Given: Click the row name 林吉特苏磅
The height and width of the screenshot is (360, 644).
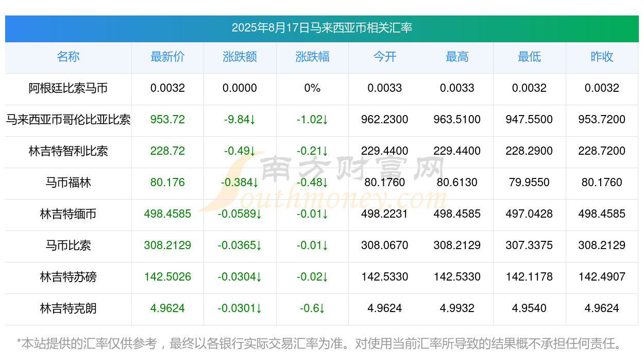Looking at the screenshot, I should pyautogui.click(x=68, y=277).
